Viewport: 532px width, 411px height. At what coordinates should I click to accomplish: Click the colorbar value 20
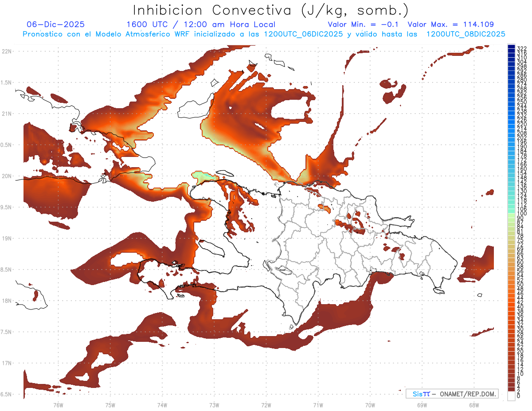[520, 351]
